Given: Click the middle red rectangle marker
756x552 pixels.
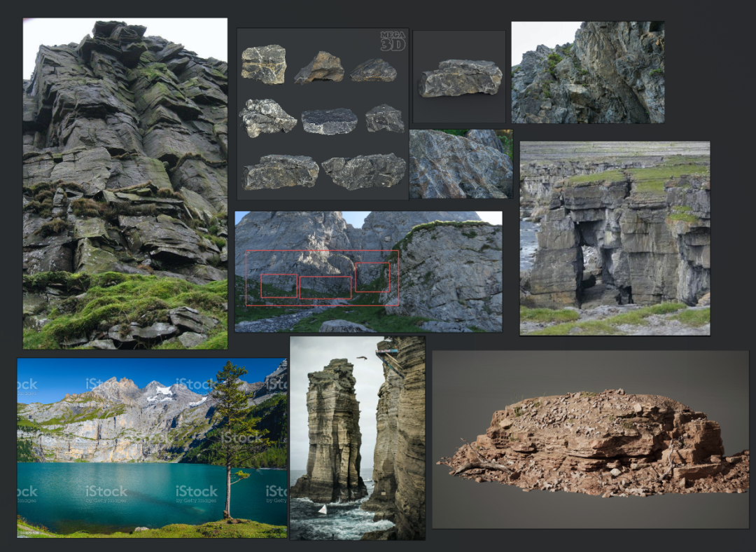Looking at the screenshot, I should pyautogui.click(x=325, y=288).
